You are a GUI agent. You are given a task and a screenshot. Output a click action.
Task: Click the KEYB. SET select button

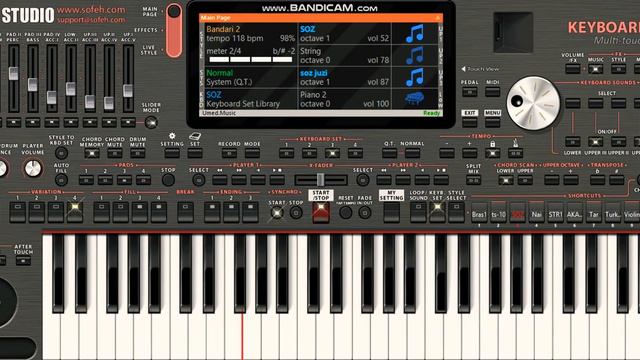click(x=437, y=211)
